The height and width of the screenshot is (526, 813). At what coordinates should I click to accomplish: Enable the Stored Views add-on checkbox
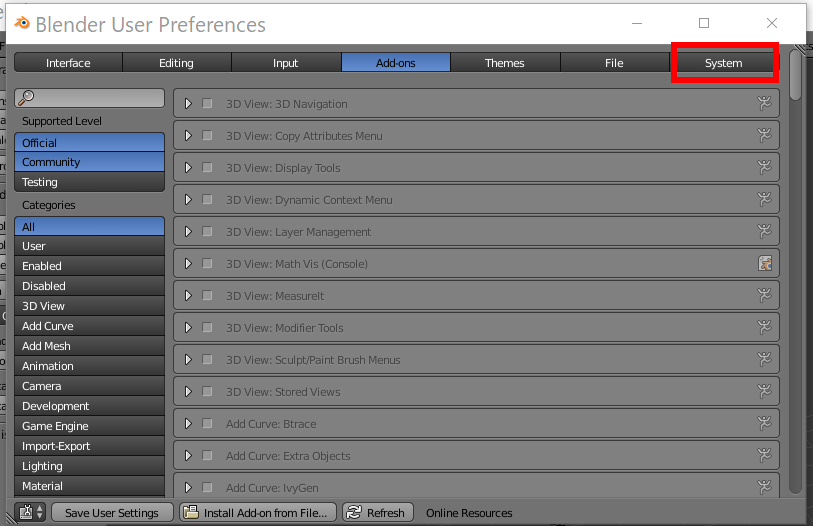[x=207, y=391]
